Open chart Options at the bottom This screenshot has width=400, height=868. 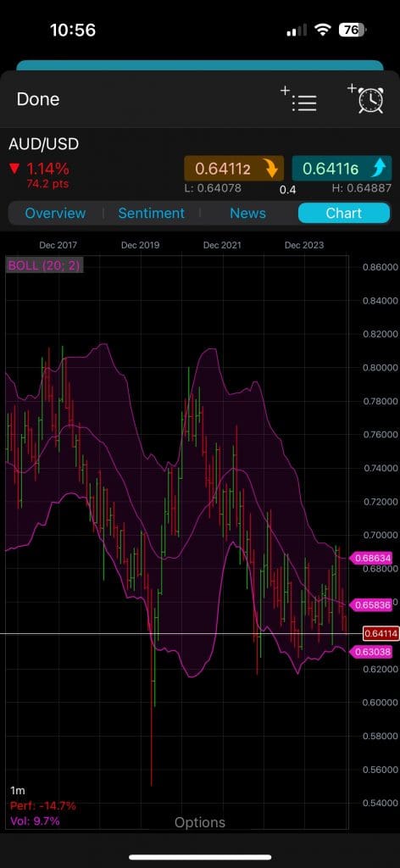[x=200, y=822]
